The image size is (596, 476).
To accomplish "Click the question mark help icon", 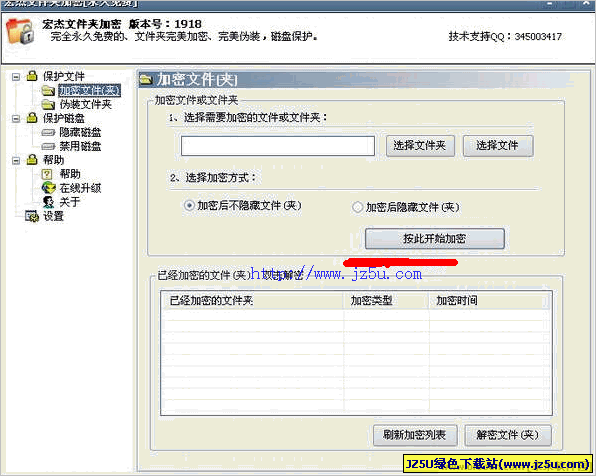I will coord(47,174).
